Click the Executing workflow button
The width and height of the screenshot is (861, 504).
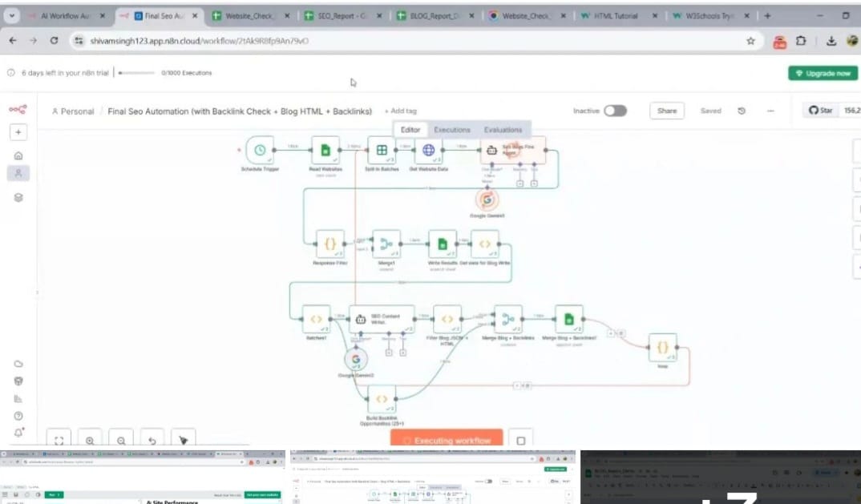point(447,440)
